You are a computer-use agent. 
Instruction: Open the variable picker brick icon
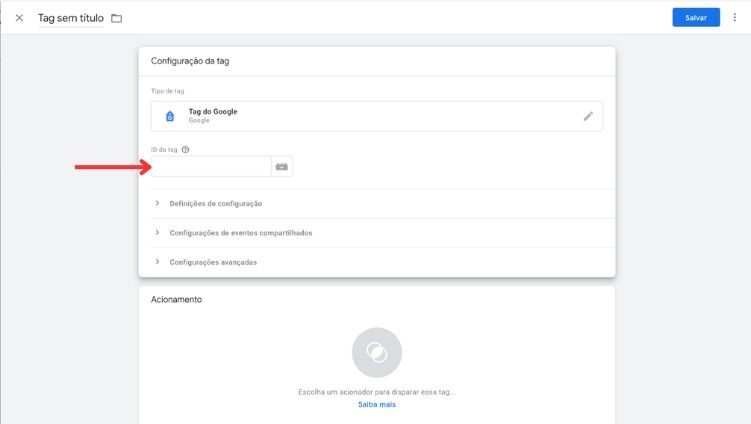(x=282, y=167)
